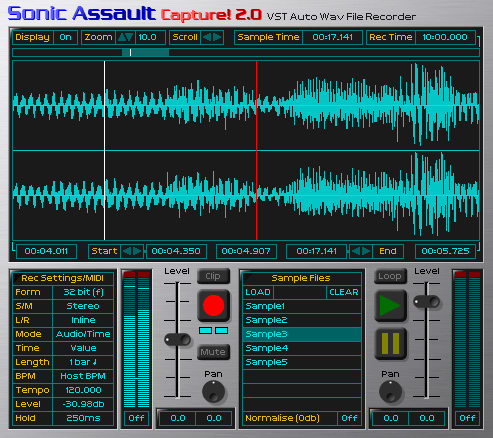
Task: Click the Zoom value 10.0
Action: coord(150,37)
